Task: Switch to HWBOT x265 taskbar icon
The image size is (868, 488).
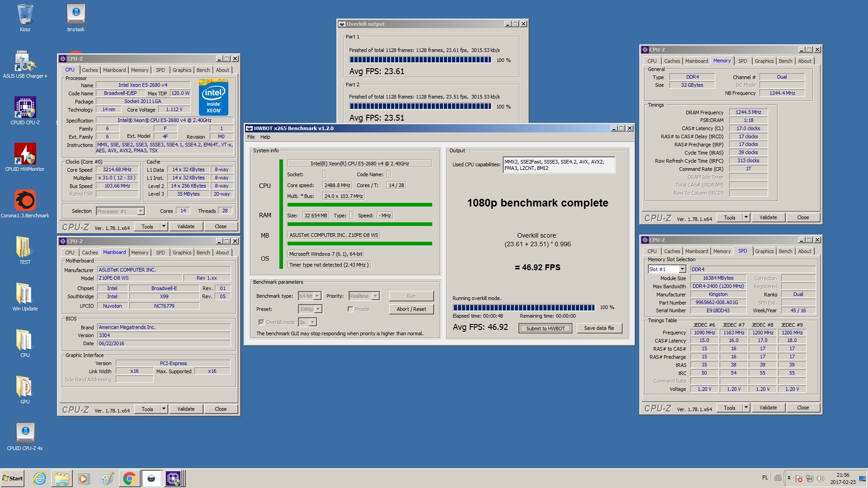Action: coord(151,479)
